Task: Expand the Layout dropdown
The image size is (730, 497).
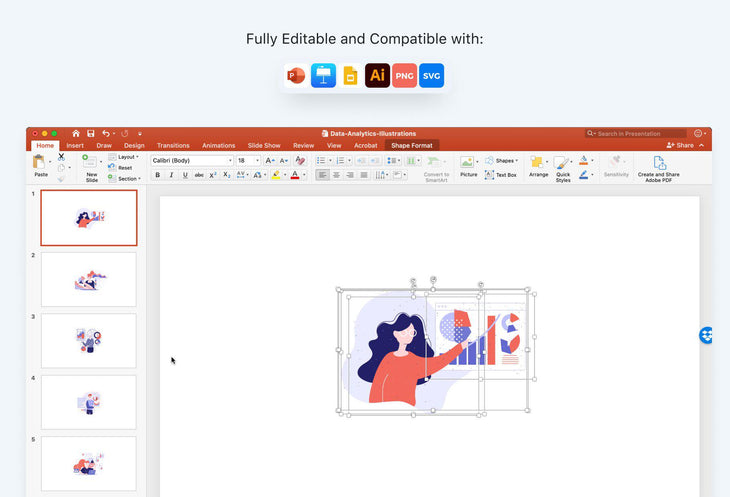Action: click(127, 157)
